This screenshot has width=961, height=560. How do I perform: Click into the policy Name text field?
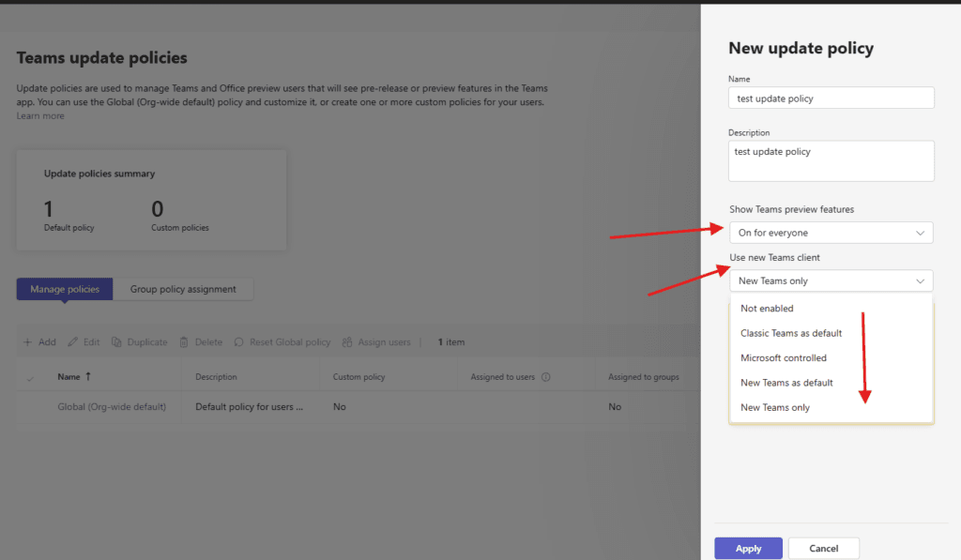(x=831, y=98)
